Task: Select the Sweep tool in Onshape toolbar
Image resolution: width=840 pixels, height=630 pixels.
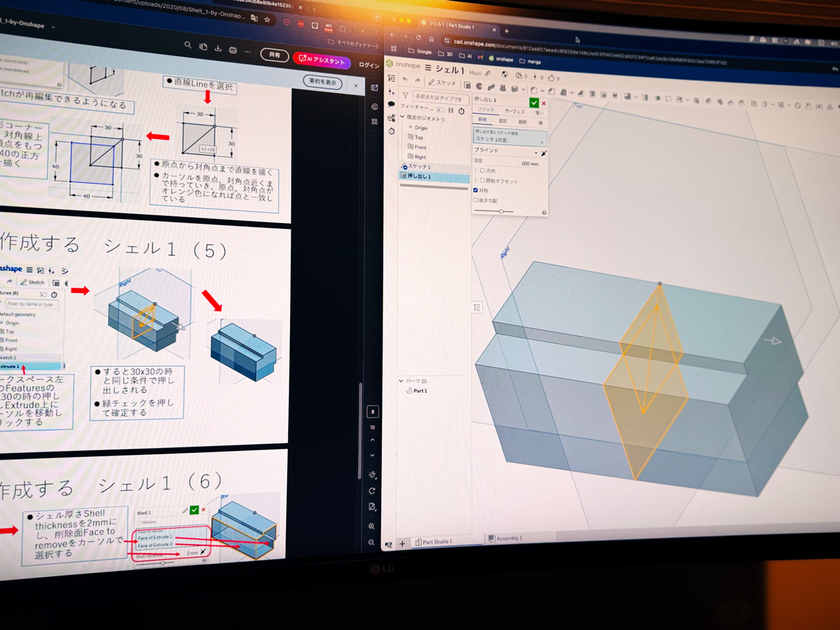Action: click(491, 87)
